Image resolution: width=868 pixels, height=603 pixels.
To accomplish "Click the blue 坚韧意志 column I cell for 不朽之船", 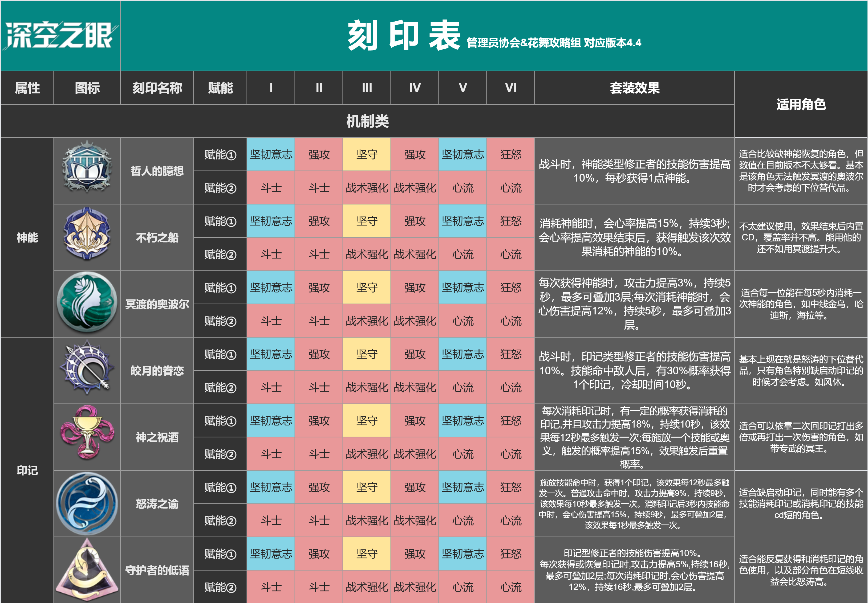I will (271, 221).
